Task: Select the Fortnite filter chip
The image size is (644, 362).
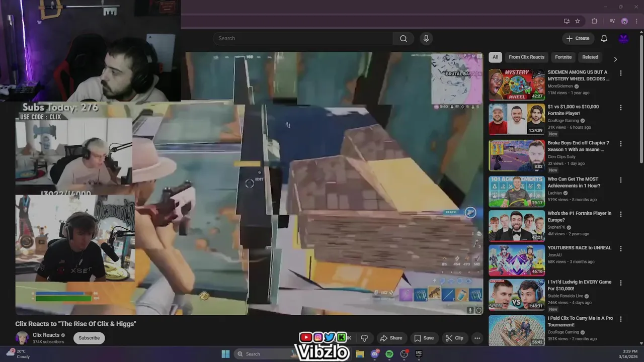Action: pos(563,57)
